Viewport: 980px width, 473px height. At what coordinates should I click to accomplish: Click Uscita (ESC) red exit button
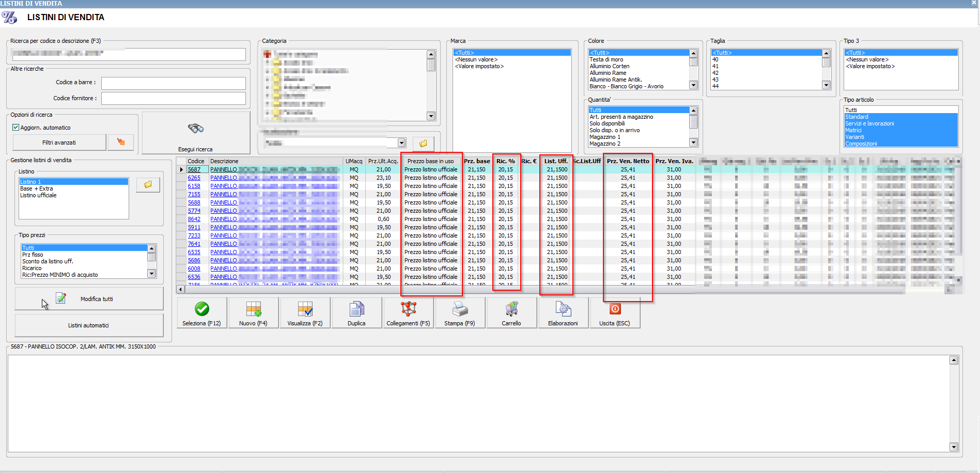(615, 313)
